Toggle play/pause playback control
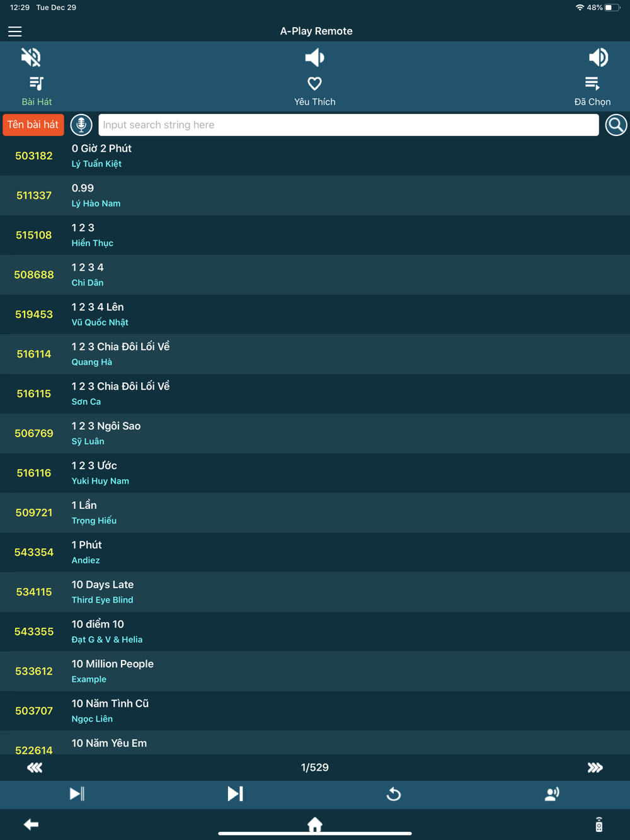The width and height of the screenshot is (630, 840). (x=77, y=793)
